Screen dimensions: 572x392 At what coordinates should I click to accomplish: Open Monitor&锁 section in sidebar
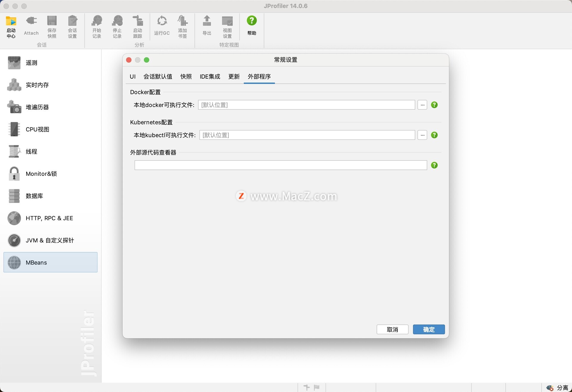tap(51, 174)
